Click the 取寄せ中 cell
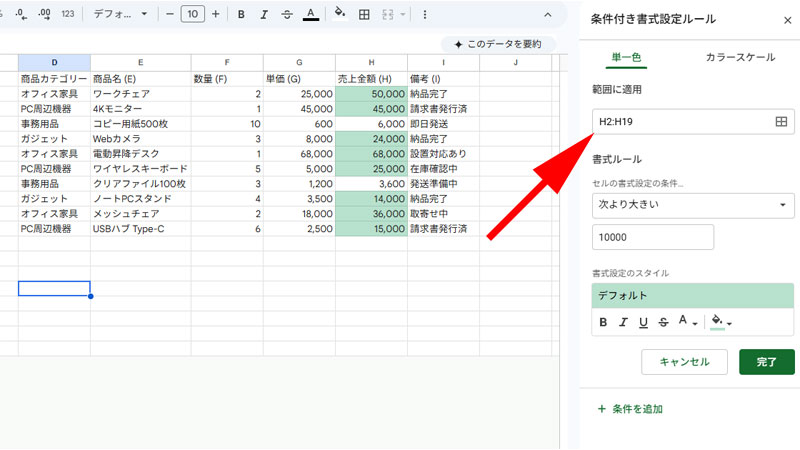Screen dimensions: 800x450 (x=443, y=214)
